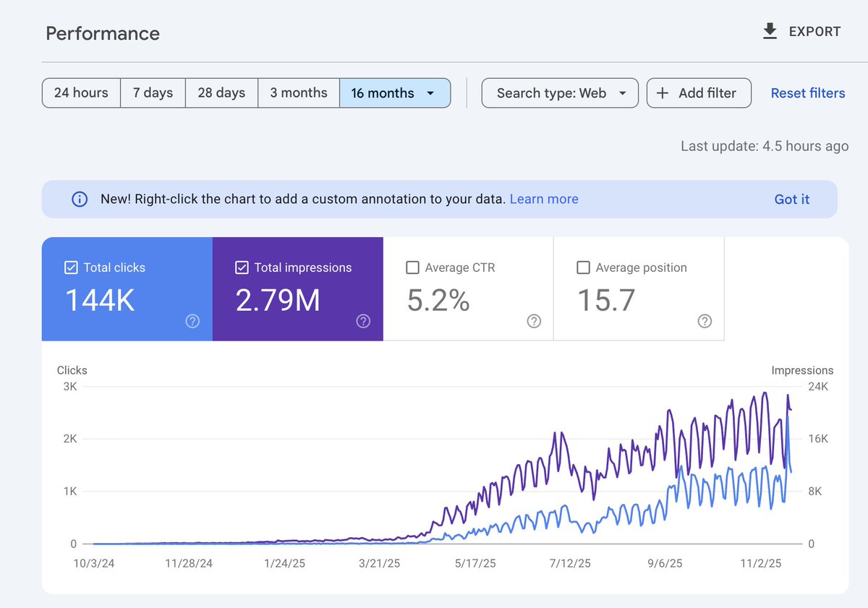This screenshot has height=608, width=868.
Task: Open the 16 months date range dropdown
Action: [395, 93]
